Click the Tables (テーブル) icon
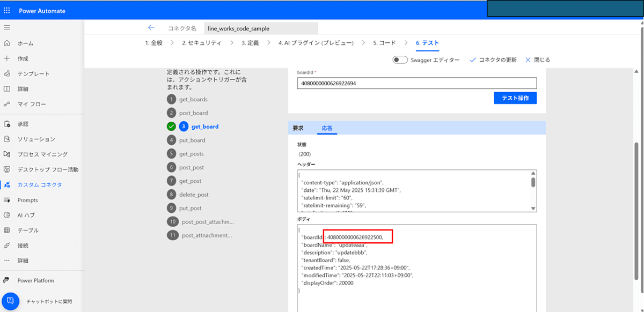Viewport: 644px width, 312px height. click(x=6, y=231)
